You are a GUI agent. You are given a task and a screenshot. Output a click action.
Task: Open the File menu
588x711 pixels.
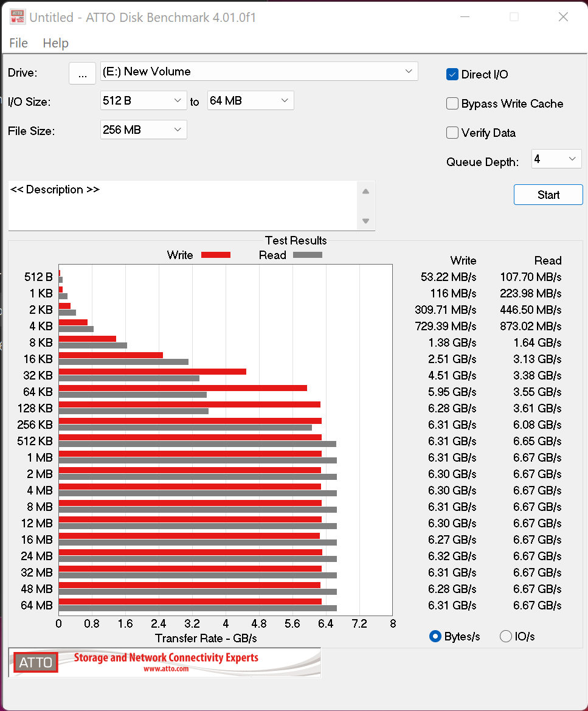click(19, 43)
